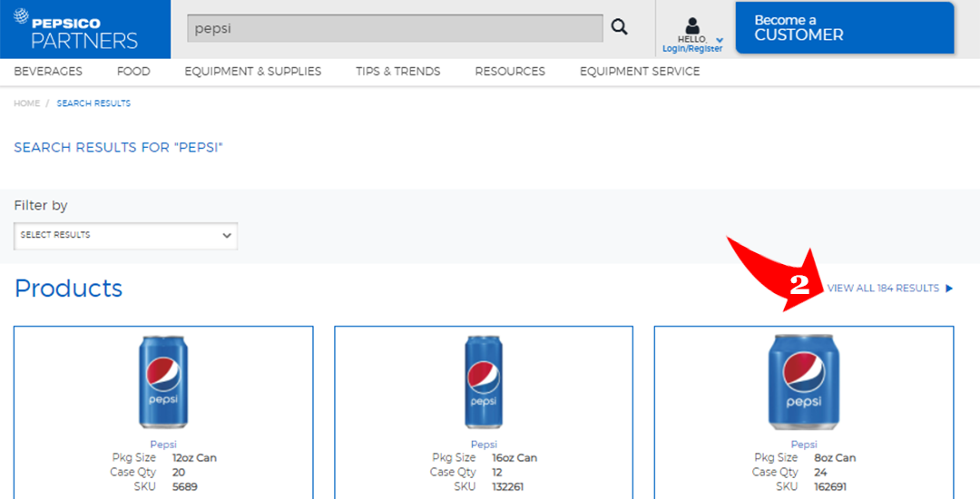Open the Beverages menu
Viewport: 980px width, 499px height.
(x=48, y=71)
